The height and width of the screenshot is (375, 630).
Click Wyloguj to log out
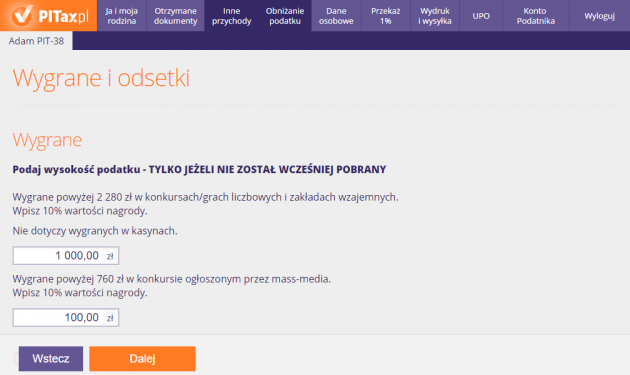click(599, 16)
